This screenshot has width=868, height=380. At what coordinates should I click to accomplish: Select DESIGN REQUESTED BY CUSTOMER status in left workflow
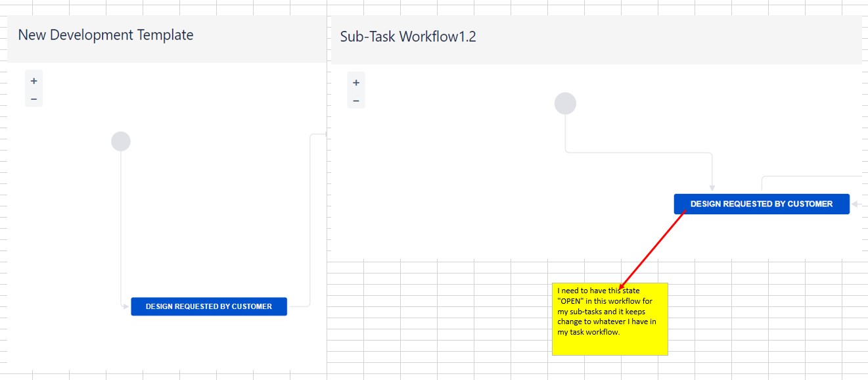209,306
